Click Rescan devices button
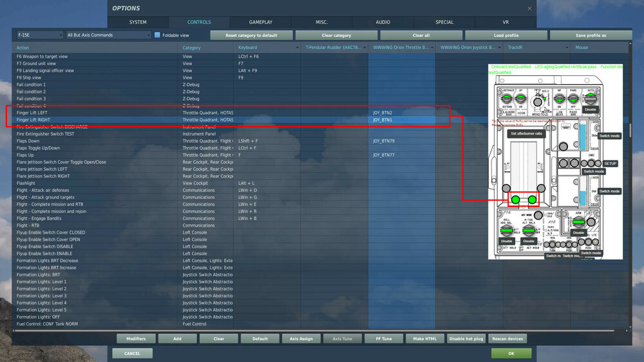This screenshot has height=362, width=644. [507, 339]
